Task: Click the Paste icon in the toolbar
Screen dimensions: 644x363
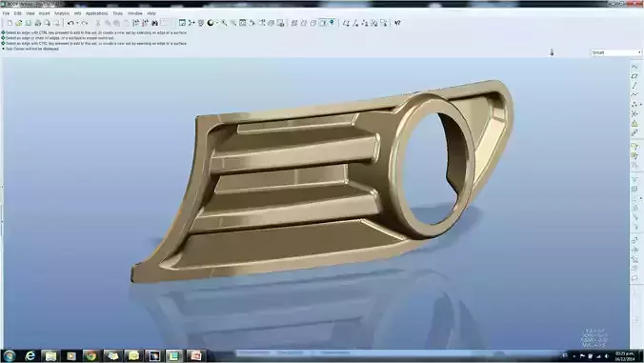Action: tap(116, 23)
